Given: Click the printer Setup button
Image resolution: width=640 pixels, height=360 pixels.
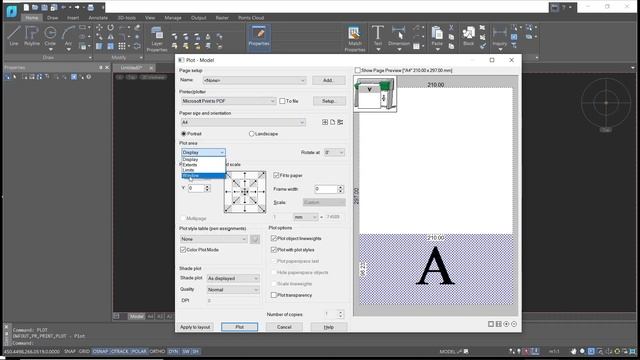Looking at the screenshot, I should coord(329,101).
